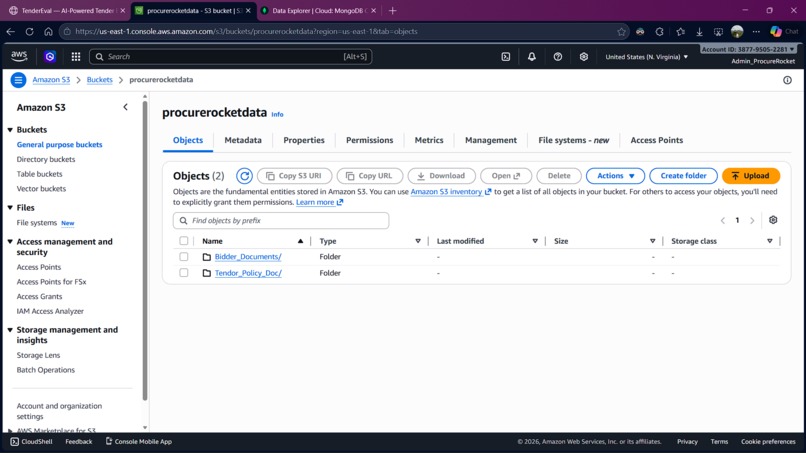Open the info panel icon at top right

tap(787, 80)
